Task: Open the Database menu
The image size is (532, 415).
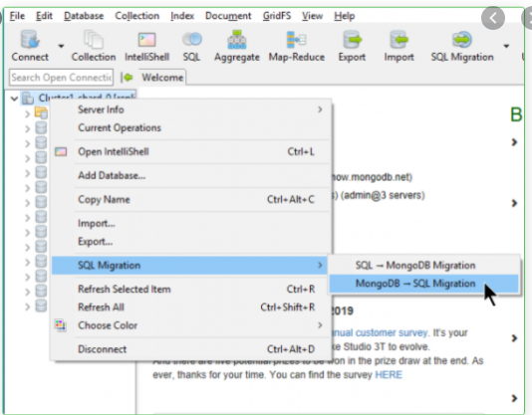Action: (x=84, y=16)
